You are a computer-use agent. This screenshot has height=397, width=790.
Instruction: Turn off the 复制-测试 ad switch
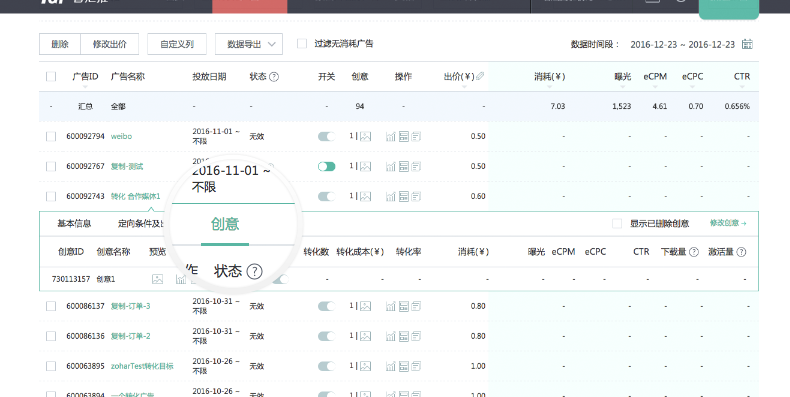pyautogui.click(x=326, y=166)
